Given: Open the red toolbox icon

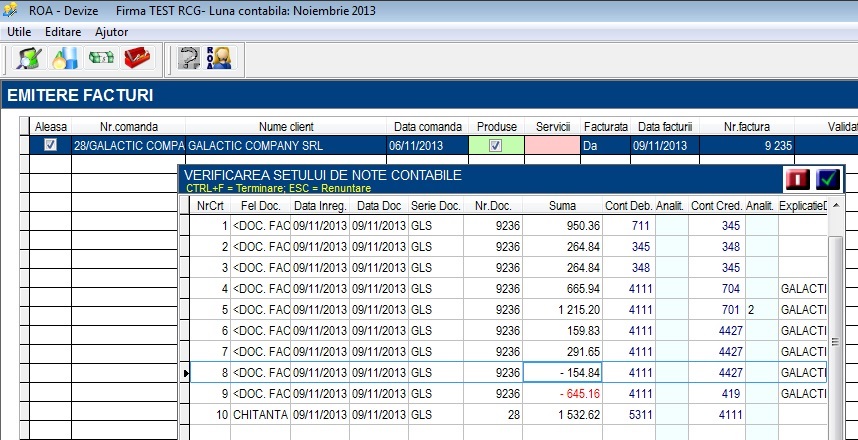Looking at the screenshot, I should 137,58.
